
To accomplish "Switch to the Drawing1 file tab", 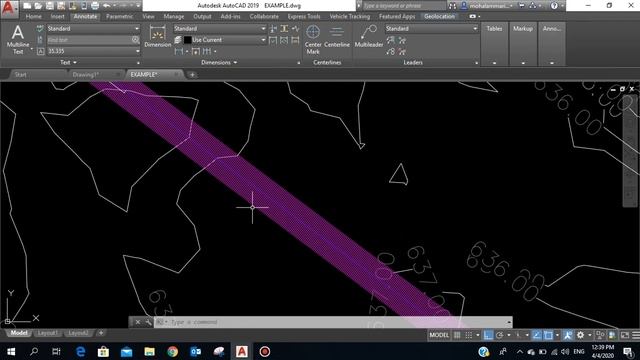I will 86,75.
